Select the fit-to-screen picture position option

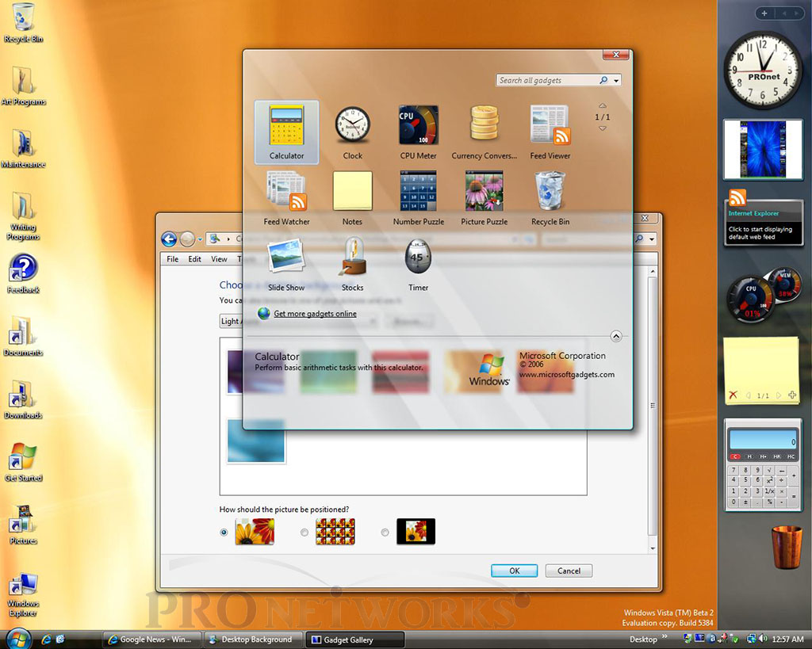224,533
